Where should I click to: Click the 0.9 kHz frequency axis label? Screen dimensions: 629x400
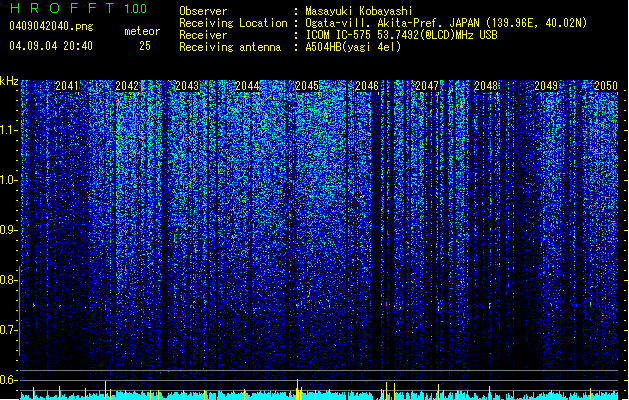pos(8,230)
